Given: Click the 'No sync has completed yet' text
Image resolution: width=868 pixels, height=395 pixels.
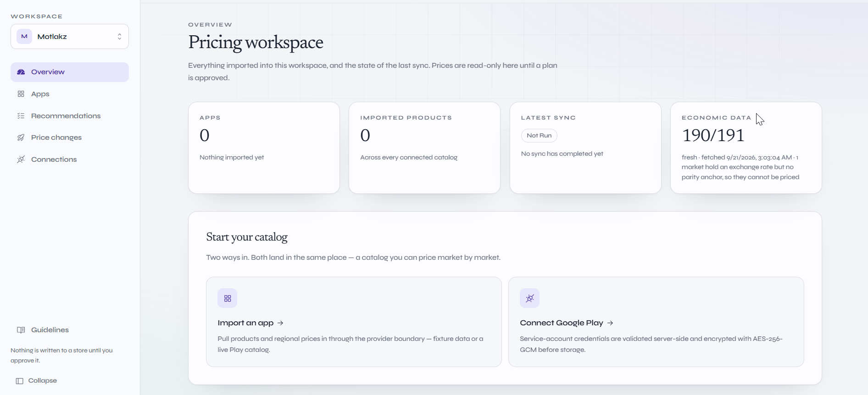Looking at the screenshot, I should point(562,154).
